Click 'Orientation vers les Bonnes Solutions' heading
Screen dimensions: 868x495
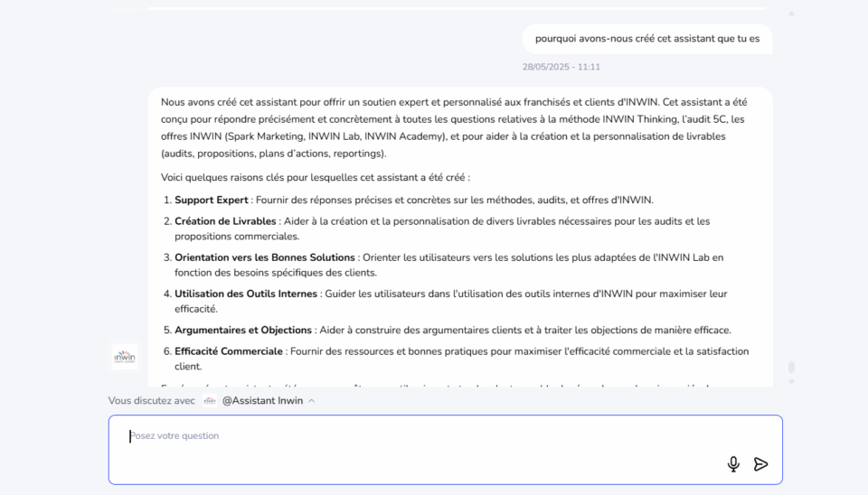[x=265, y=257]
